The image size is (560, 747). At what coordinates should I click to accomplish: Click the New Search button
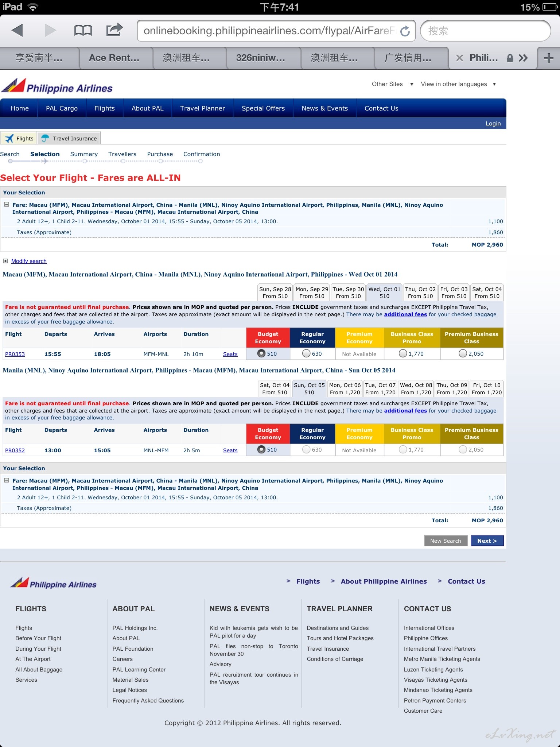click(x=446, y=541)
